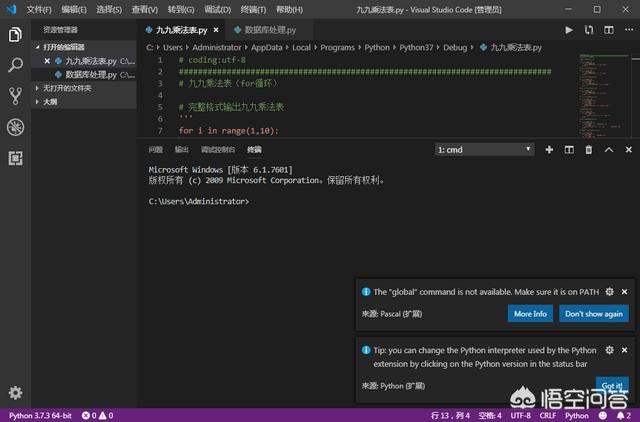Image resolution: width=640 pixels, height=422 pixels.
Task: Dismiss the Pascal global command notification
Action: click(624, 291)
